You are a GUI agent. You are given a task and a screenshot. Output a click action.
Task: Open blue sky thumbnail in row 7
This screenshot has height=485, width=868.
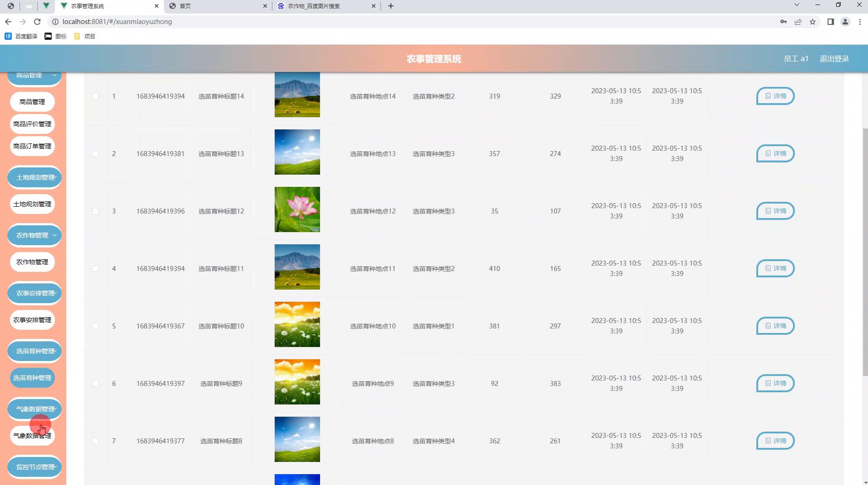tap(297, 439)
